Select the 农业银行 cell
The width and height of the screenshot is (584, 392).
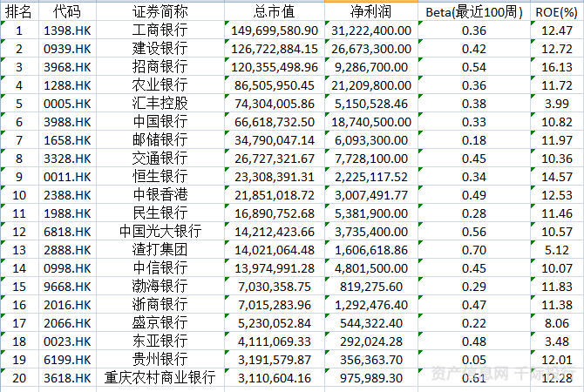point(160,84)
